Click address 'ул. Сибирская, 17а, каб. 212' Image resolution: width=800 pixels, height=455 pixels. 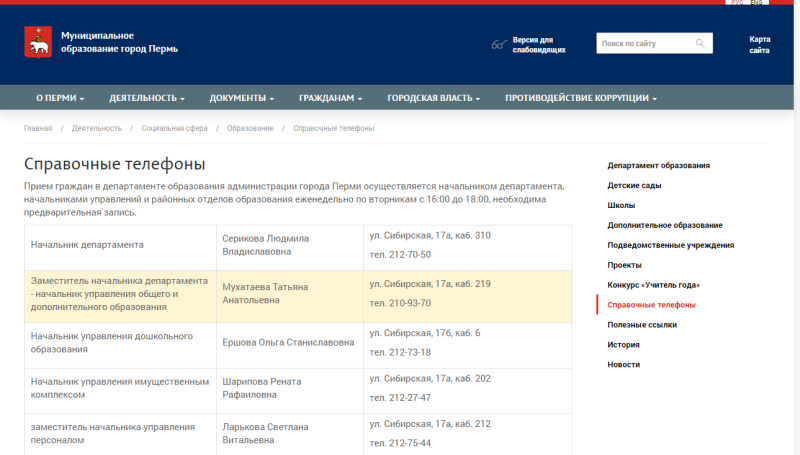click(430, 424)
